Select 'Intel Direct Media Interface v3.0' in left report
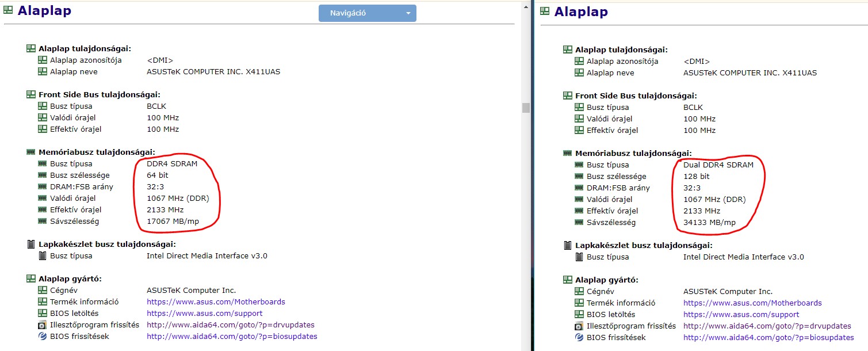 (207, 255)
